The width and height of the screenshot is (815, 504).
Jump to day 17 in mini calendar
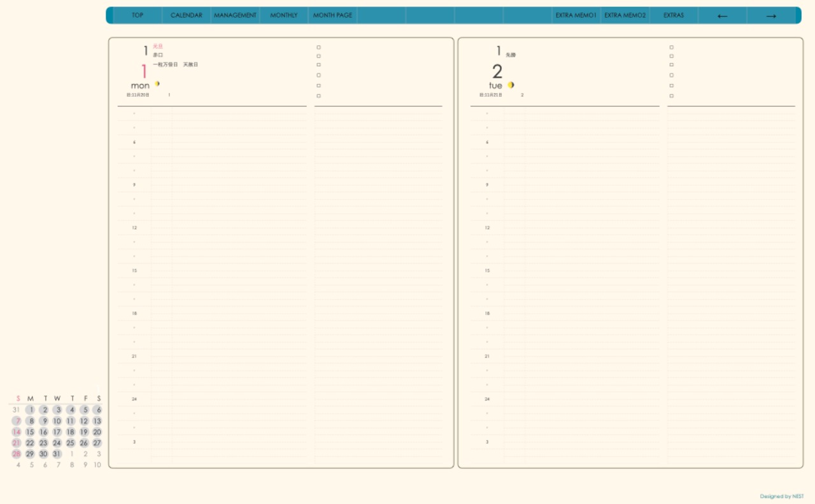click(x=57, y=432)
